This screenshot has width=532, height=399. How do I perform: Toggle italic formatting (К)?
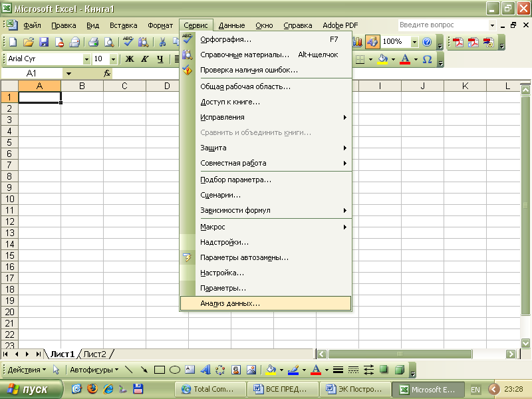point(145,59)
